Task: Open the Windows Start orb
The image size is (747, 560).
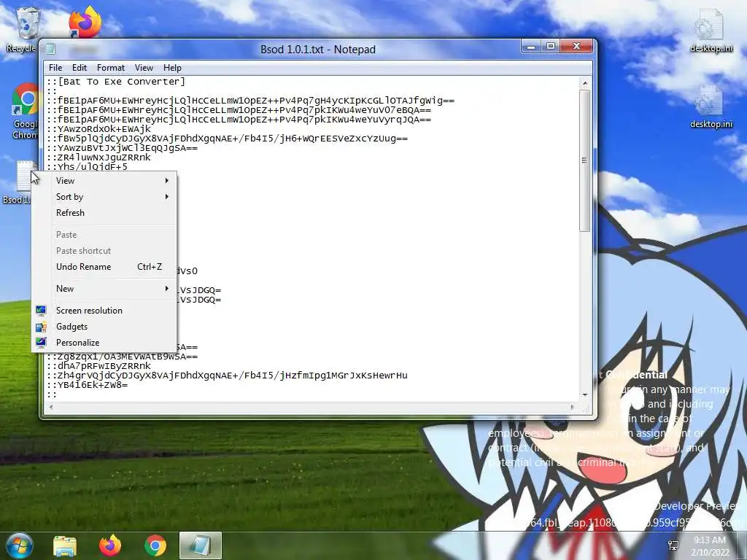Action: coord(20,545)
